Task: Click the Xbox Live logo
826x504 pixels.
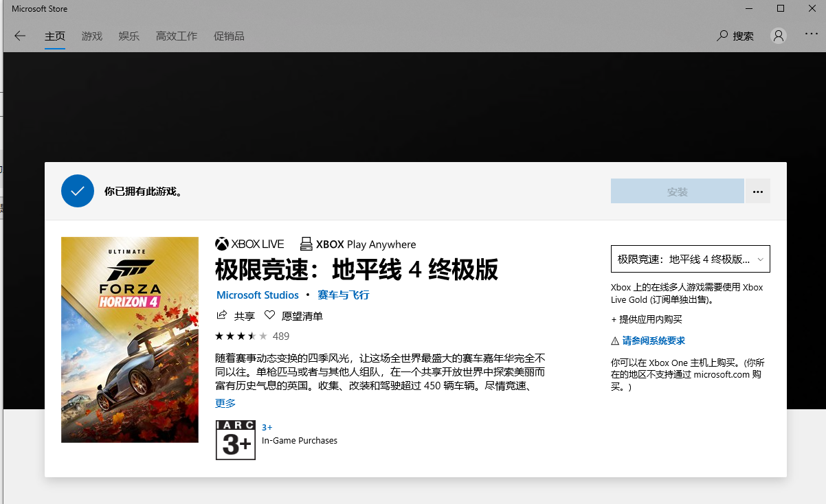Action: coord(249,244)
